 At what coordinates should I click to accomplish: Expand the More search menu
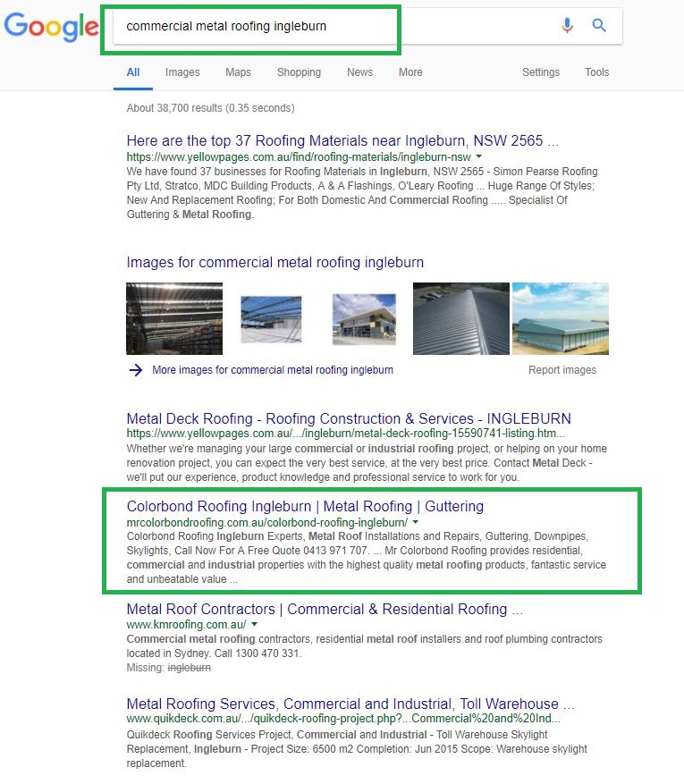pyautogui.click(x=410, y=72)
